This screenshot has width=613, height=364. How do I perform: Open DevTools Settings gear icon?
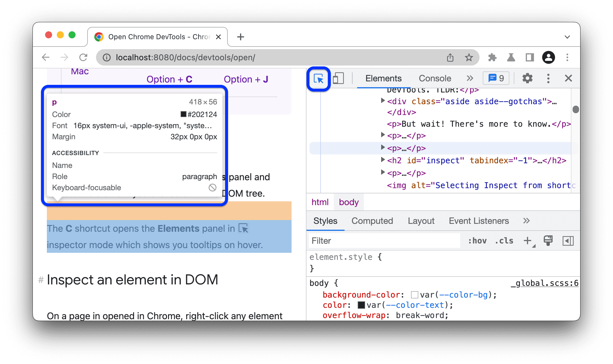tap(528, 78)
